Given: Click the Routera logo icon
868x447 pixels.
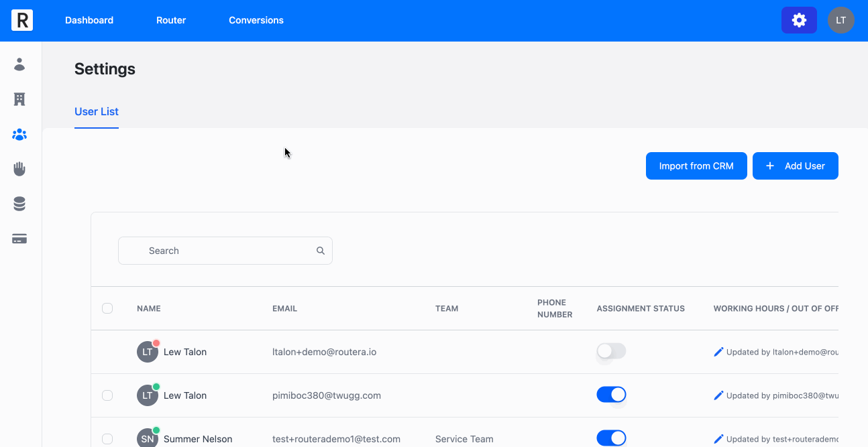Looking at the screenshot, I should [22, 20].
